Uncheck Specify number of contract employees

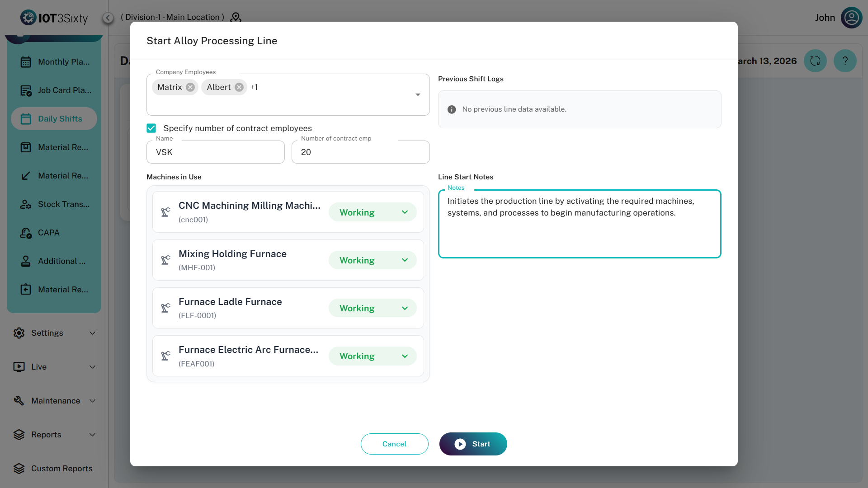151,128
